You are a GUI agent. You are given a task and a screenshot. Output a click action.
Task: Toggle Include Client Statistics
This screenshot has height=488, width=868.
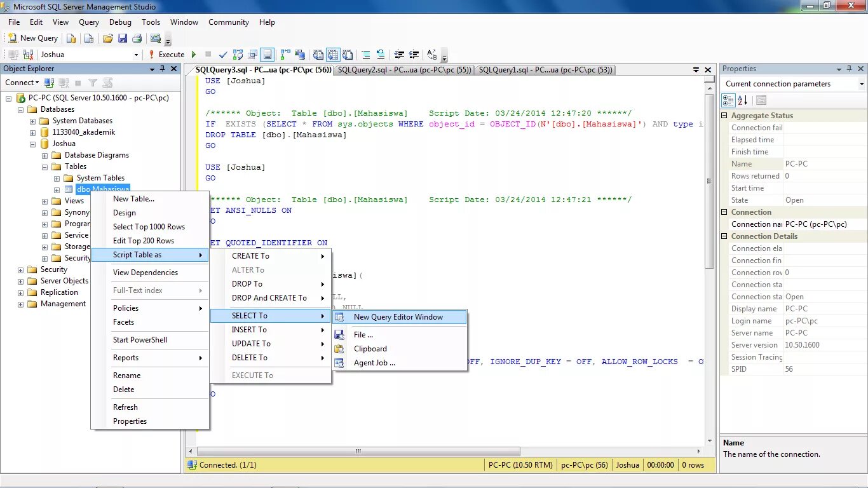(299, 55)
